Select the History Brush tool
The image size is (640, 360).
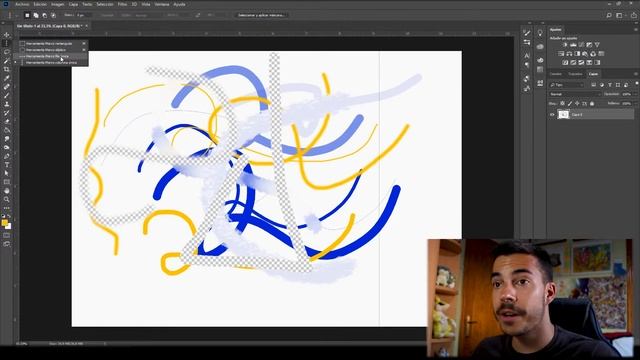pos(7,113)
